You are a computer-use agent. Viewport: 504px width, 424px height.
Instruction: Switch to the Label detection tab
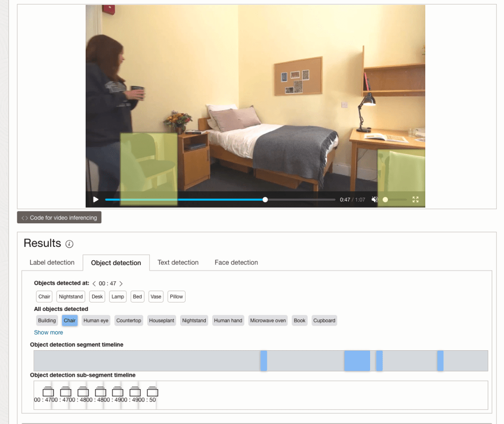[52, 263]
